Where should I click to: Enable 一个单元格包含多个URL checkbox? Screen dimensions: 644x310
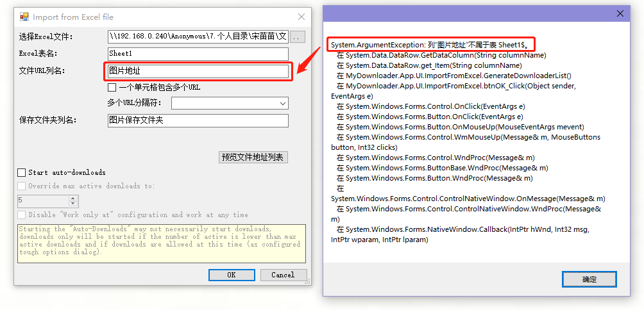112,87
